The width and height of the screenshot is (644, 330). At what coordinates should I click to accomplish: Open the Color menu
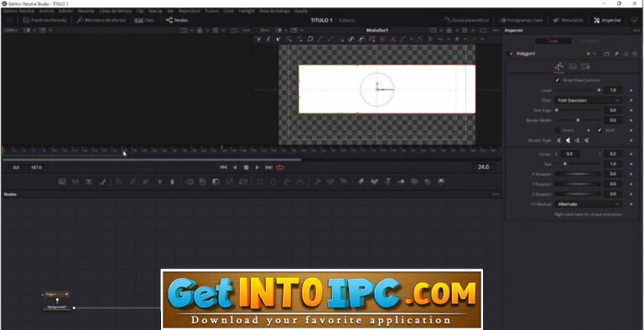(x=228, y=11)
